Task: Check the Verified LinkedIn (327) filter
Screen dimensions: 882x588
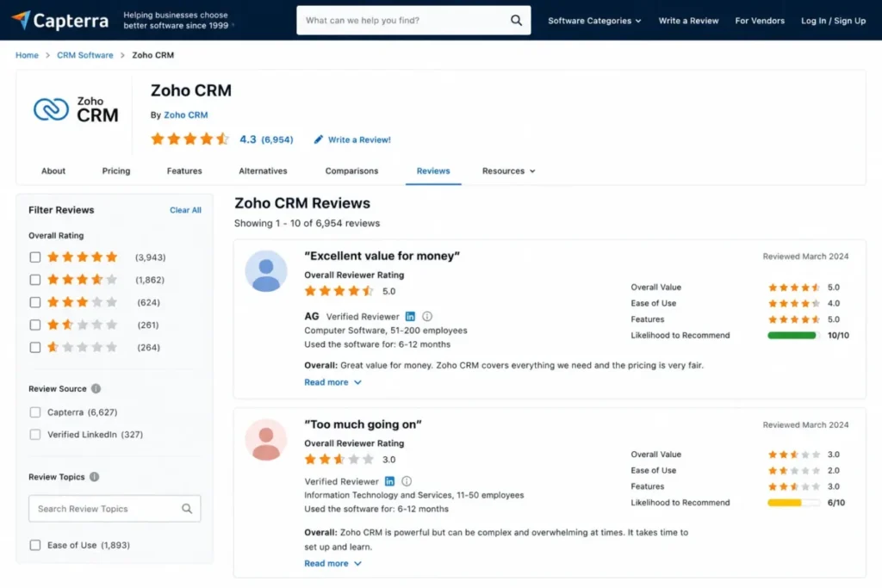Action: tap(34, 435)
